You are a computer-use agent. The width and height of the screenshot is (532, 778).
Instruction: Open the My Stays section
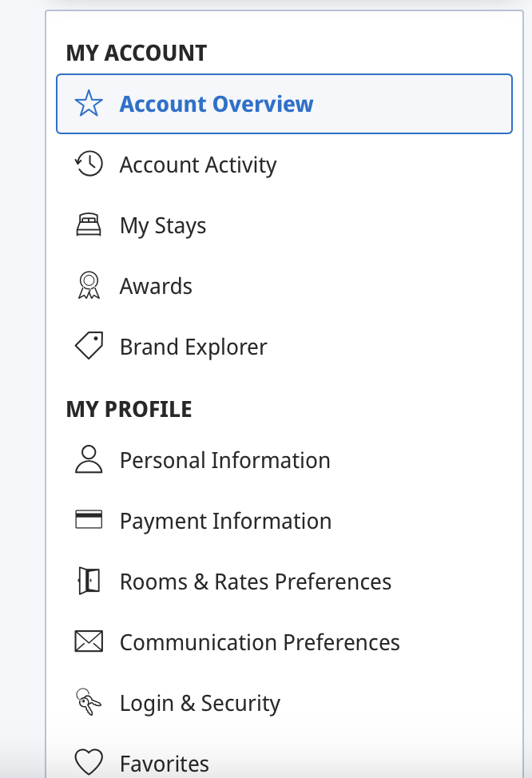(163, 225)
